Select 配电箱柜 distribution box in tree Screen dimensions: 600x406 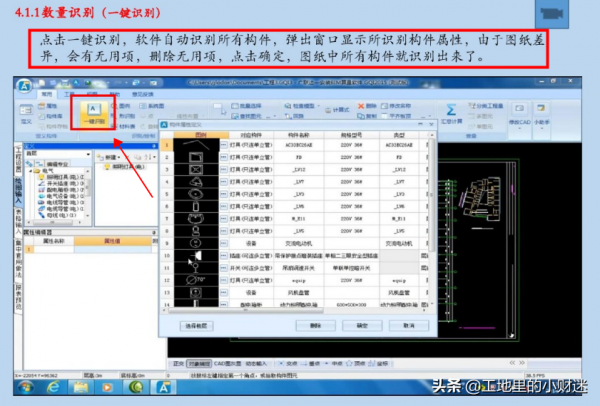61,190
